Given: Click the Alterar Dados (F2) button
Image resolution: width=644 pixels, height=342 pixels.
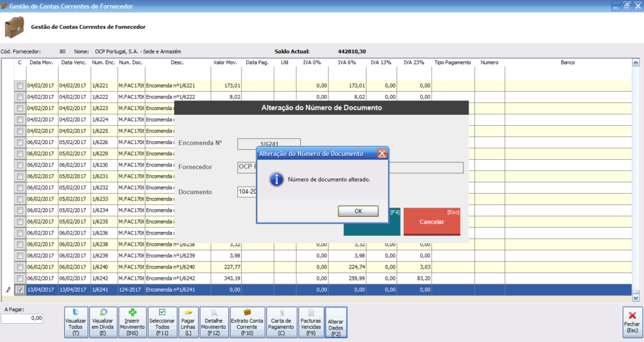Looking at the screenshot, I should click(x=336, y=322).
